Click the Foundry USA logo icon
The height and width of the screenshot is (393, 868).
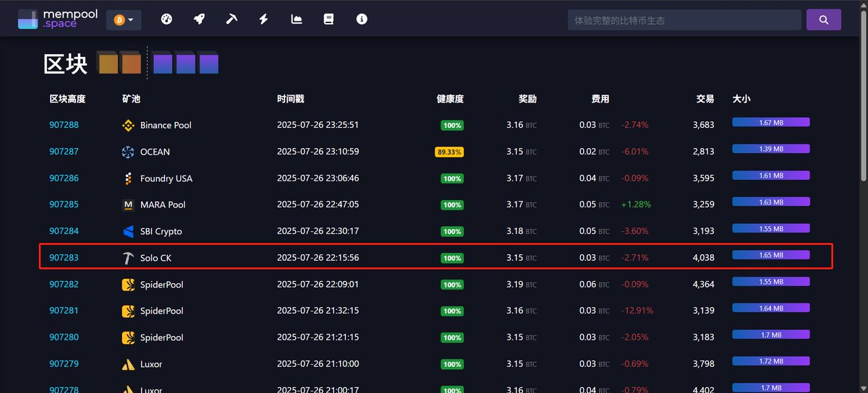(128, 178)
